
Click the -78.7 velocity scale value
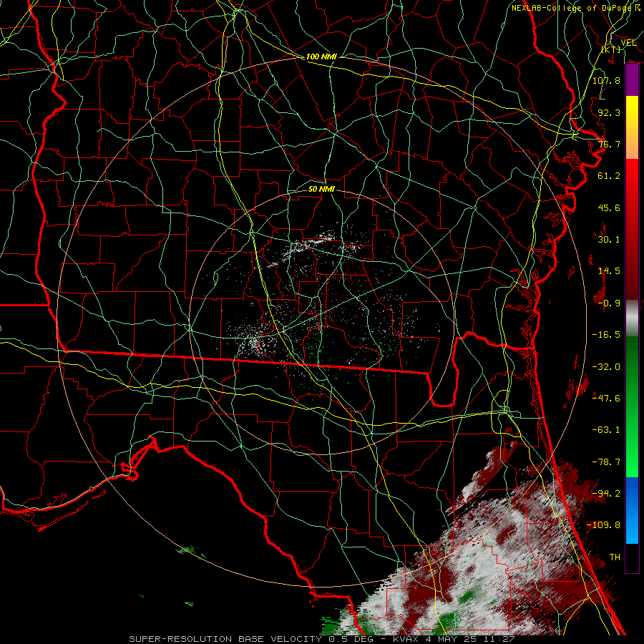coord(606,462)
